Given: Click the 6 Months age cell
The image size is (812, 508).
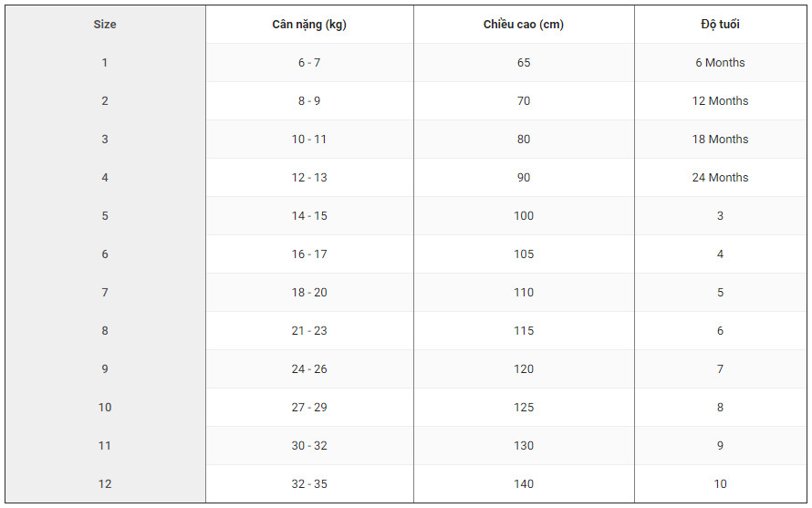Looking at the screenshot, I should [x=720, y=63].
